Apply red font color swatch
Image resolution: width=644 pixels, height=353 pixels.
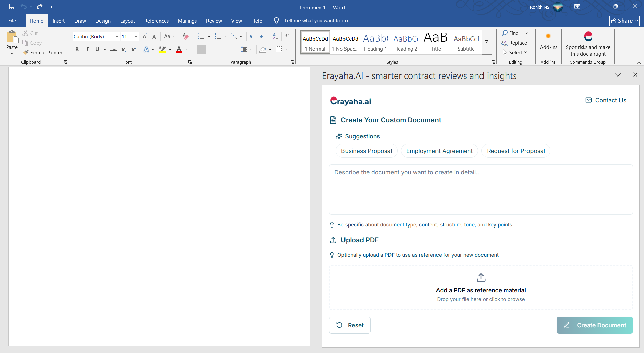[179, 50]
